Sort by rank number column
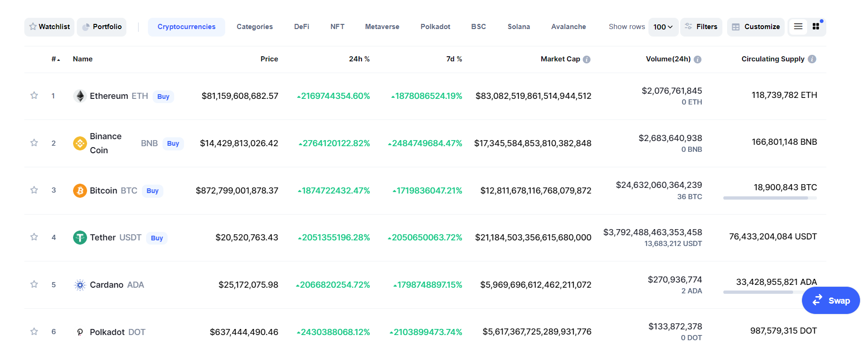This screenshot has height=343, width=868. [56, 59]
